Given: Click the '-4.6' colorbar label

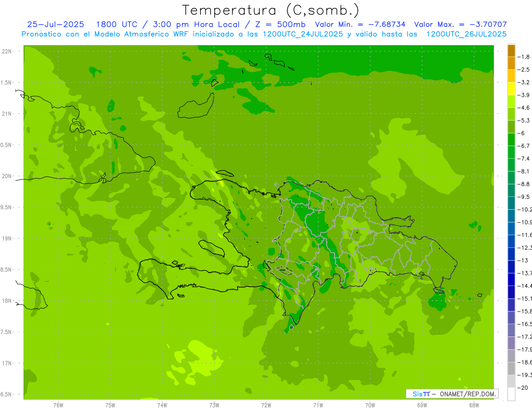Looking at the screenshot, I should (524, 108).
